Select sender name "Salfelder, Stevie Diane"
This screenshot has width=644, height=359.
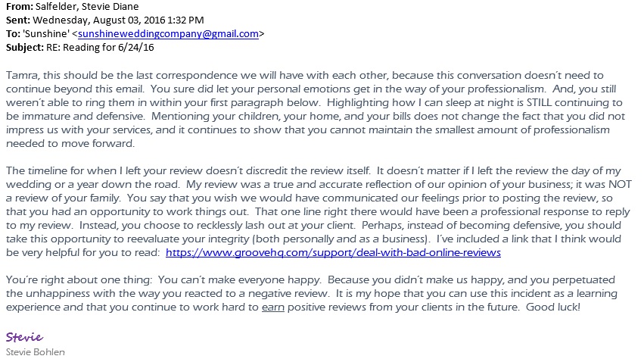87,7
